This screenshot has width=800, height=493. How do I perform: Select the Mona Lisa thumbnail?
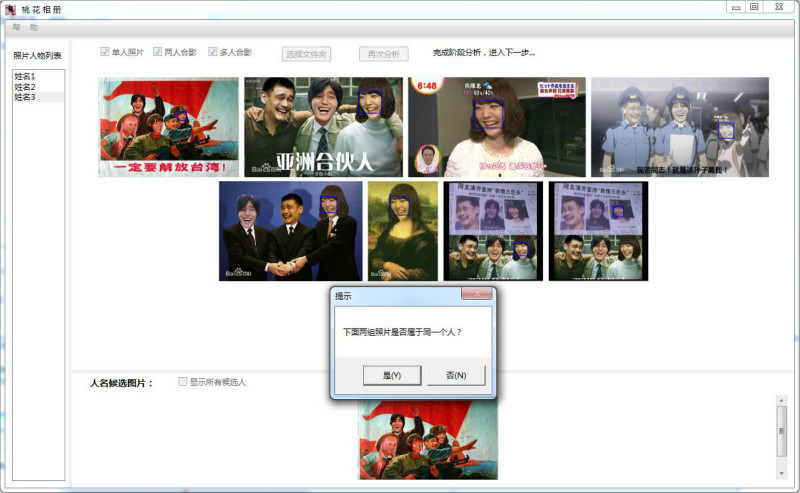coord(403,231)
